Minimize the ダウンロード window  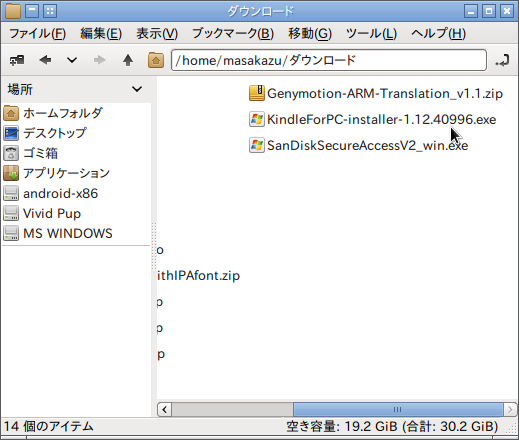point(471,11)
